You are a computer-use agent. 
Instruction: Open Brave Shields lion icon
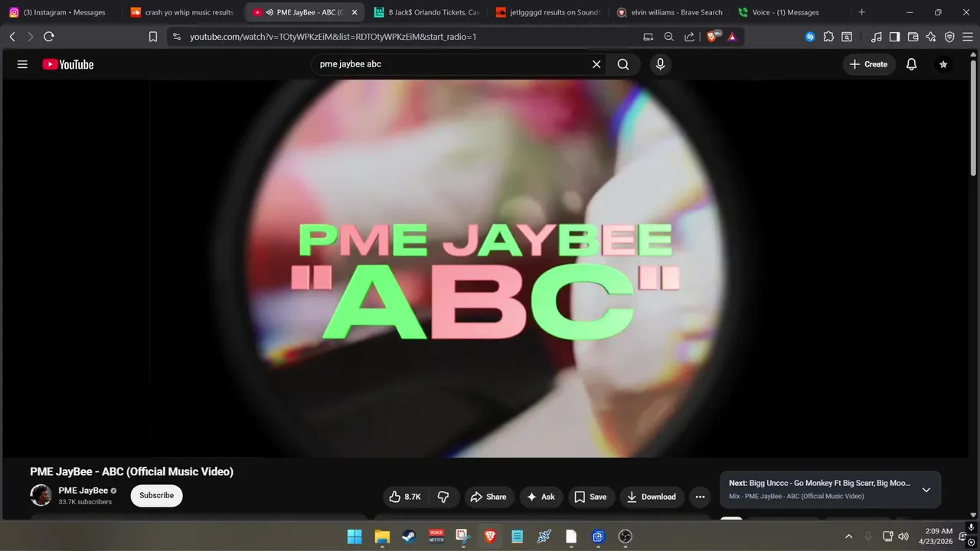coord(713,36)
